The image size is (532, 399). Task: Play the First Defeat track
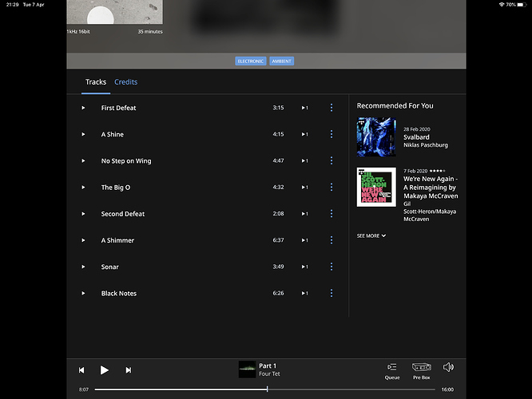[x=83, y=108]
